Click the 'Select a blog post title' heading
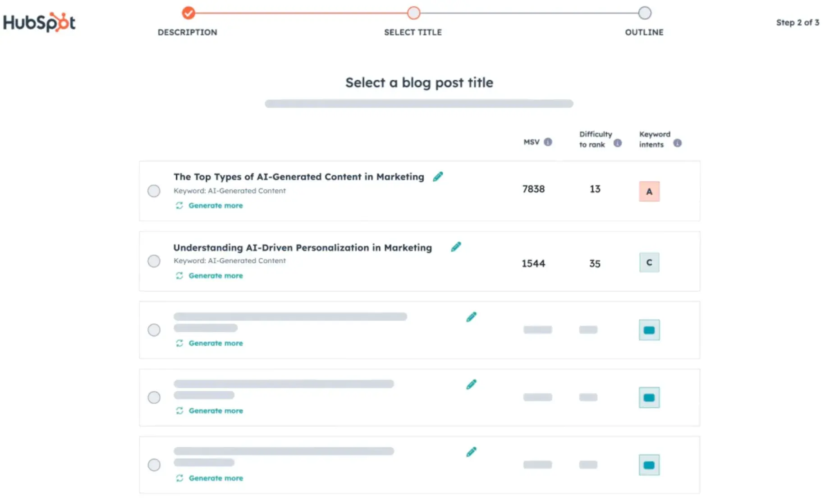Image resolution: width=830 pixels, height=504 pixels. (x=419, y=82)
